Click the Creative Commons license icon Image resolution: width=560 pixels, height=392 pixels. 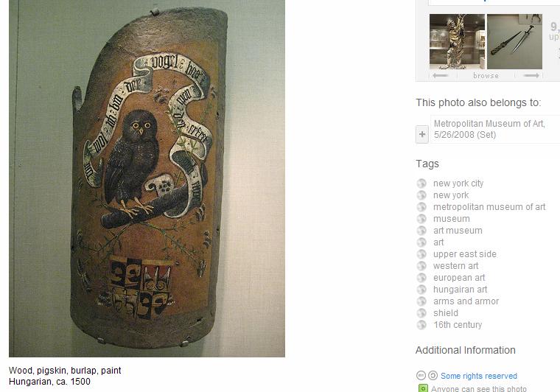coord(421,376)
